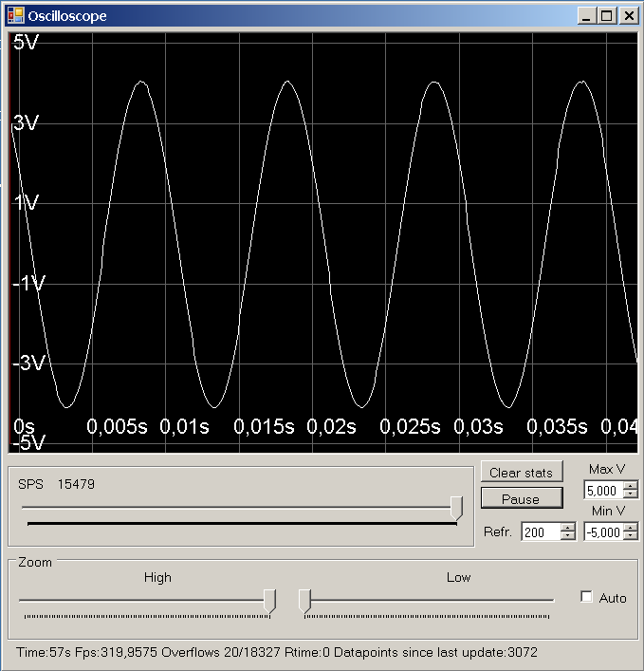Click the 0,035s time label
644x671 pixels.
tap(557, 427)
